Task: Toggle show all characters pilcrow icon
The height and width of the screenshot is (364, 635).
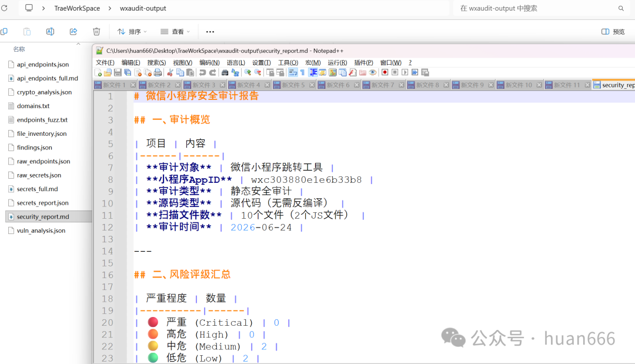Action: point(303,72)
